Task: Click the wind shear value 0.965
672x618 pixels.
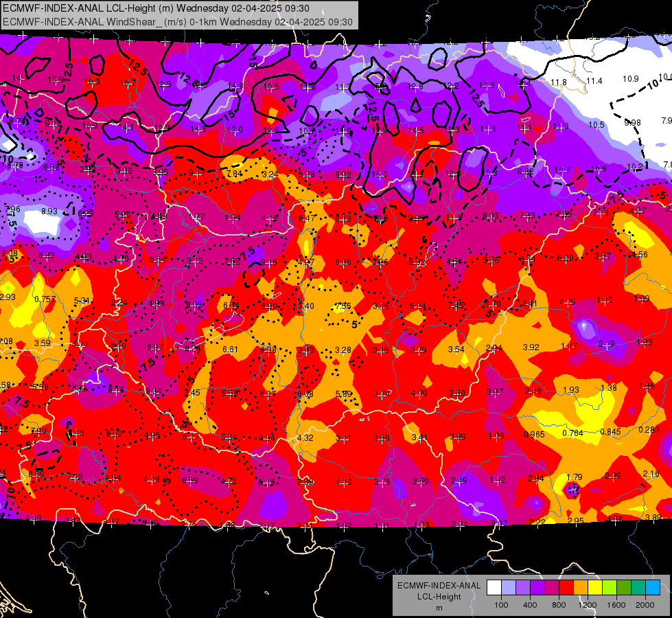Action: (x=535, y=435)
